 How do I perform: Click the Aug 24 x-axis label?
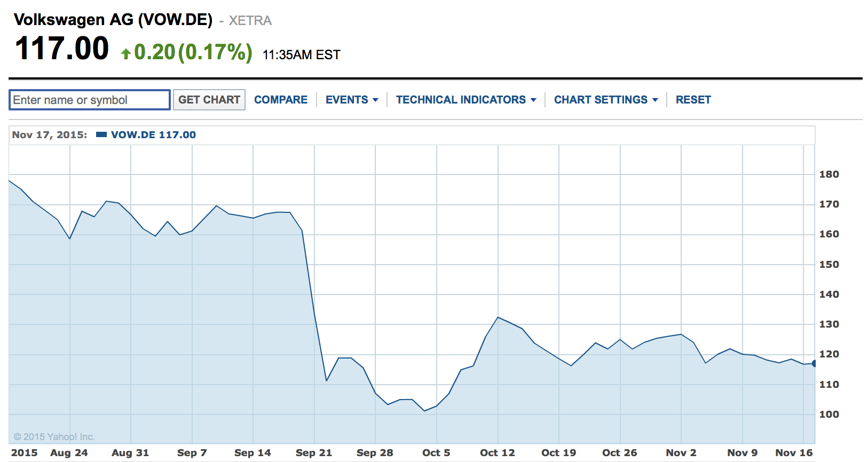[69, 453]
